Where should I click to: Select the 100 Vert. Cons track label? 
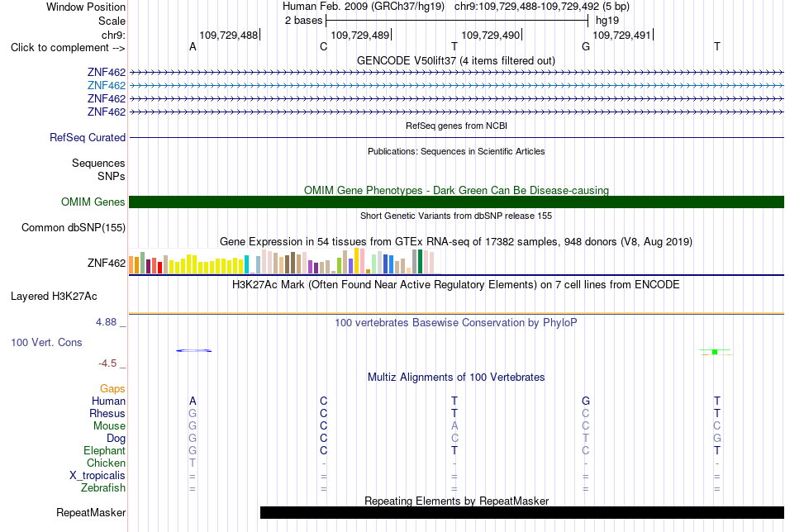pyautogui.click(x=46, y=342)
